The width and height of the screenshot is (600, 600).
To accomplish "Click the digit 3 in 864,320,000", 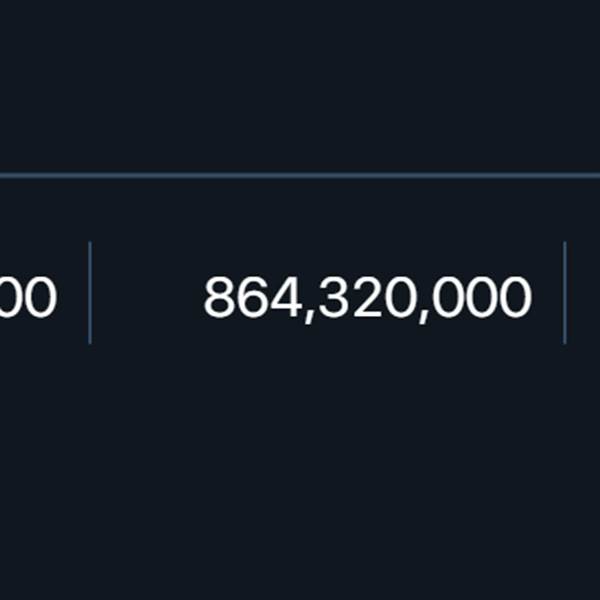I will 334,297.
